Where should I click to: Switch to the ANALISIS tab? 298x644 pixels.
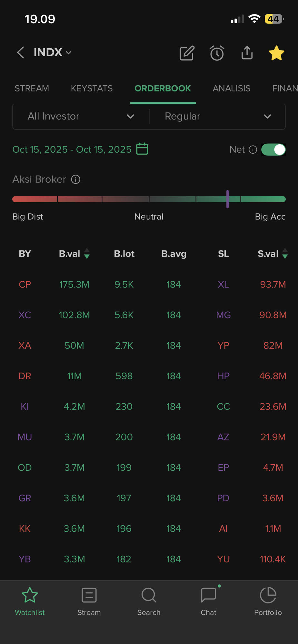tap(231, 88)
